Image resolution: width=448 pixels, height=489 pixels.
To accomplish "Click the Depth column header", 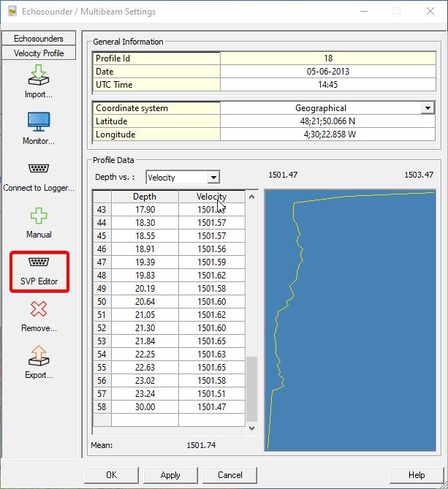I will 145,197.
